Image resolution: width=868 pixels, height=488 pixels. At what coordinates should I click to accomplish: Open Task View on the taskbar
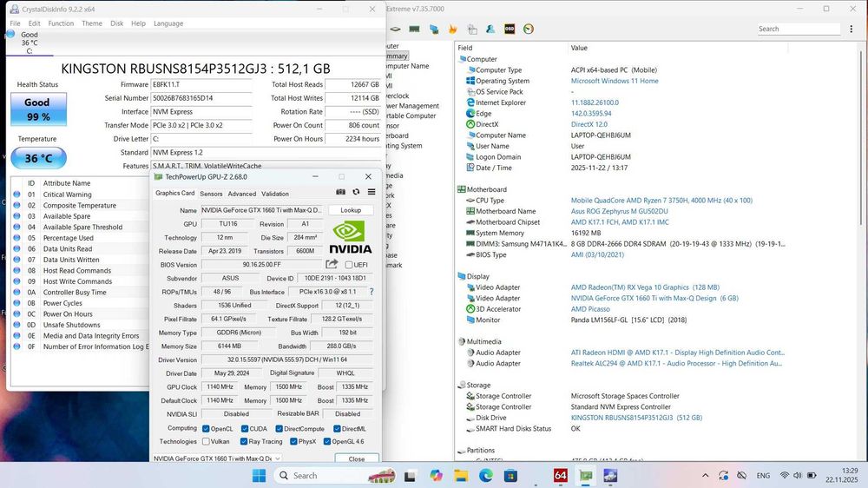(x=411, y=475)
